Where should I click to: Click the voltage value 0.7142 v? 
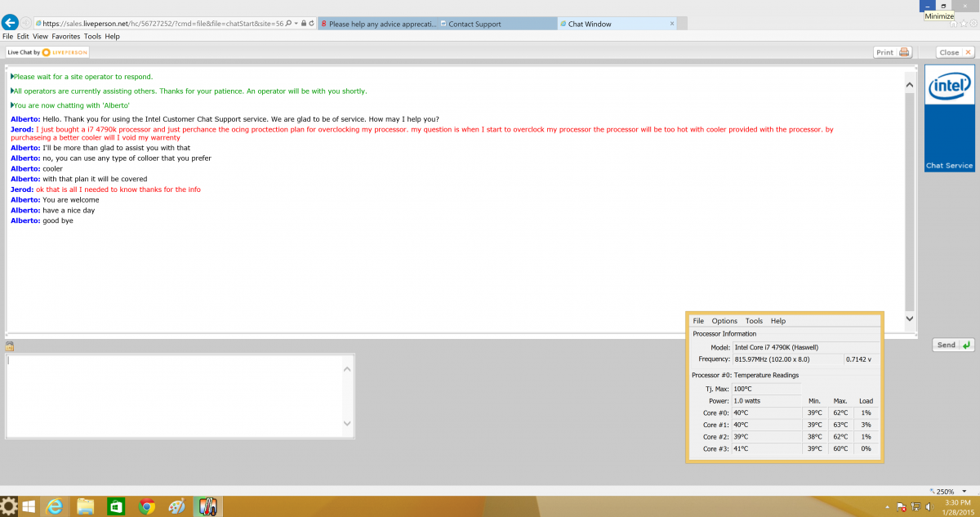[x=861, y=359]
